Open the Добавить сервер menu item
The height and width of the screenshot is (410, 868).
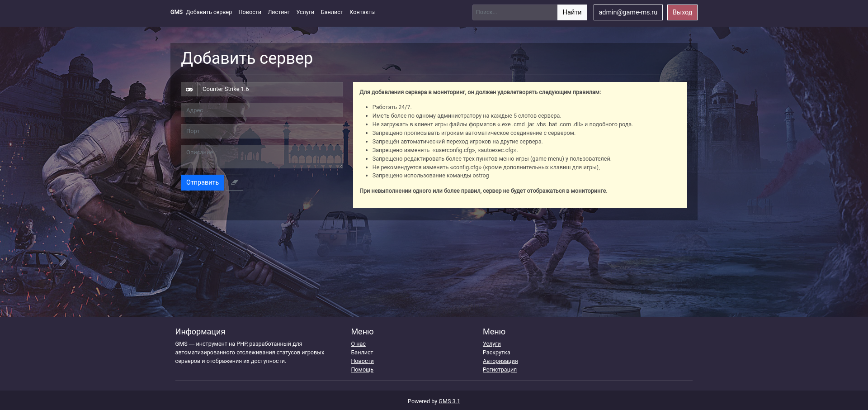[x=209, y=12]
